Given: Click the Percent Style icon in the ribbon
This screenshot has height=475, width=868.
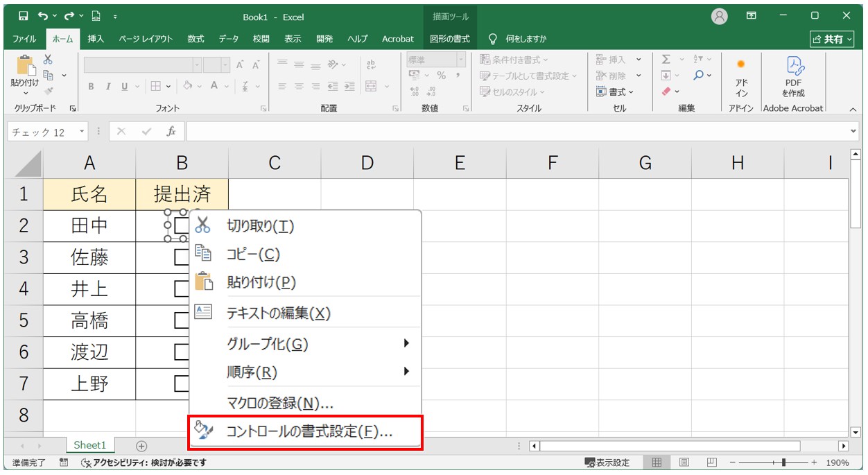Looking at the screenshot, I should 441,76.
